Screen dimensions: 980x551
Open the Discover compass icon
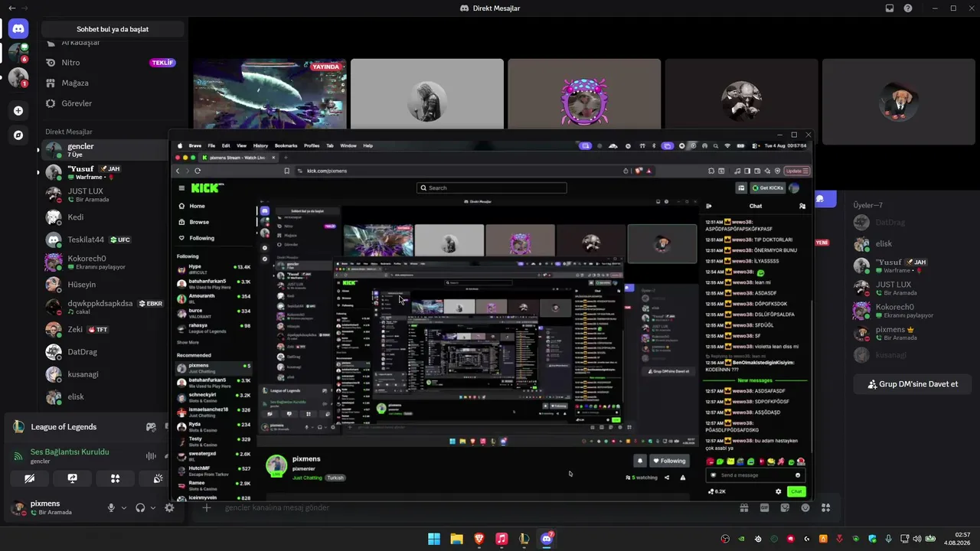pos(18,135)
